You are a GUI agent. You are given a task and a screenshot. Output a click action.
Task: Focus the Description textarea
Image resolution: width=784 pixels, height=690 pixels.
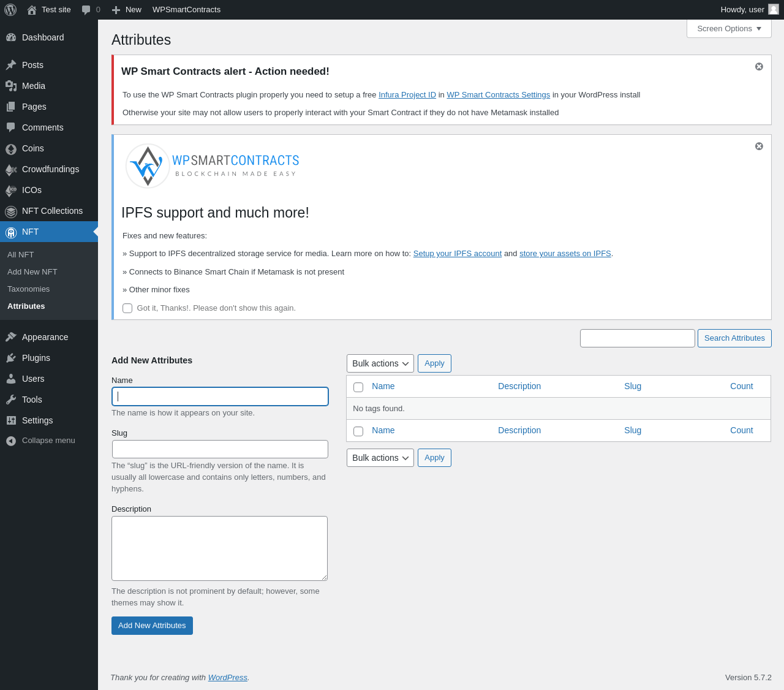(x=219, y=548)
